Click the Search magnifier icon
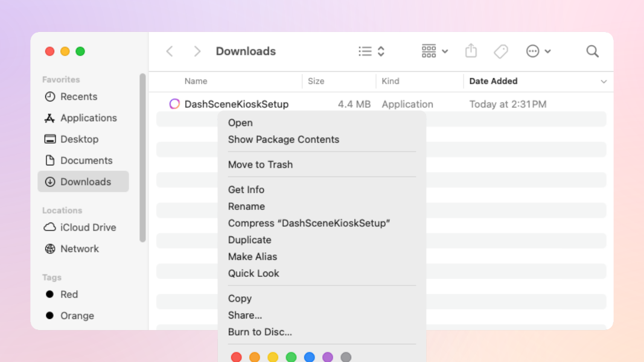This screenshot has height=362, width=644. point(592,51)
